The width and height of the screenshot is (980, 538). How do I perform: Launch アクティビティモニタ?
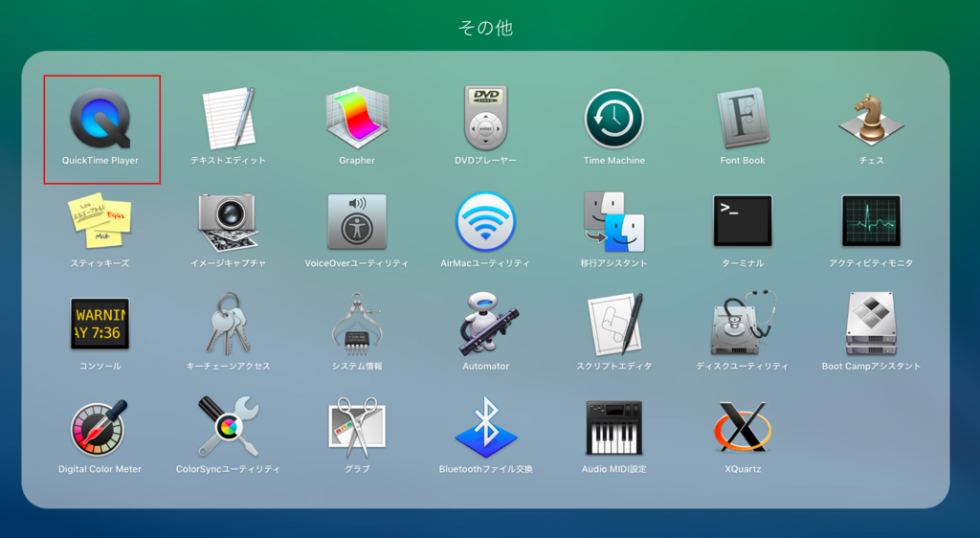tap(871, 220)
